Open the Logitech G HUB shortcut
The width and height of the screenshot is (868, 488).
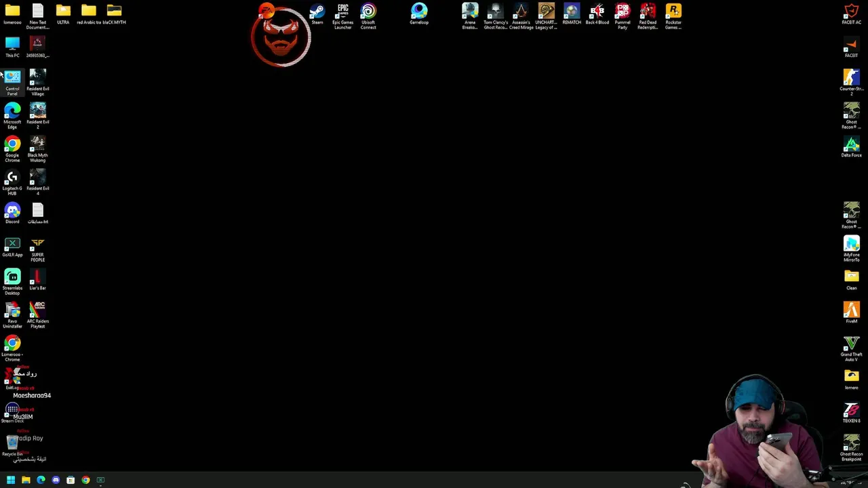pos(12,182)
